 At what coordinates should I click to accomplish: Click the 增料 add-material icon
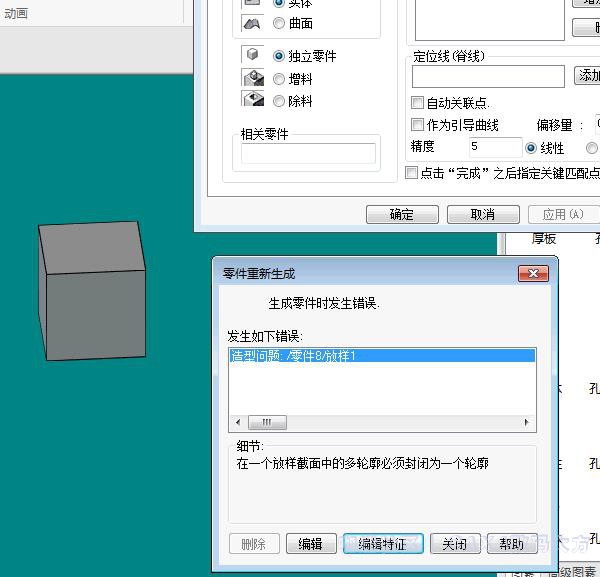click(253, 78)
